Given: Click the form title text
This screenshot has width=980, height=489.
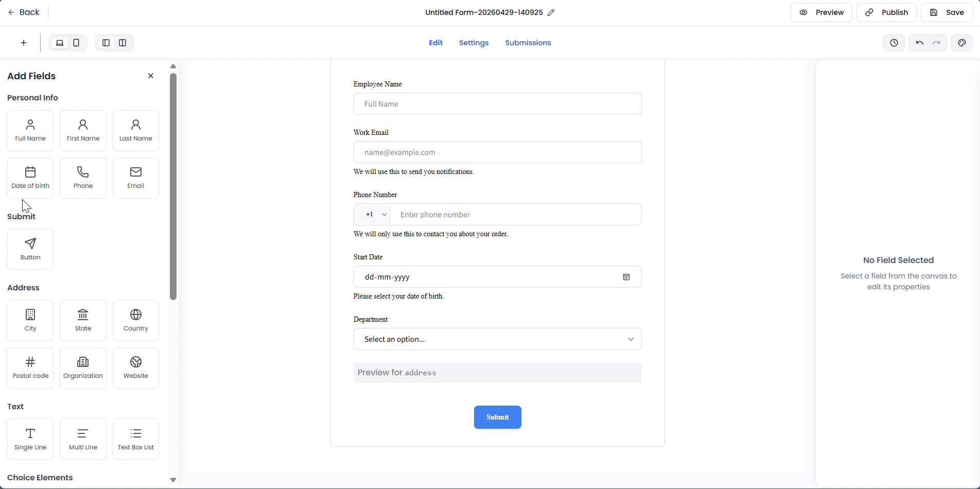Looking at the screenshot, I should [x=484, y=12].
